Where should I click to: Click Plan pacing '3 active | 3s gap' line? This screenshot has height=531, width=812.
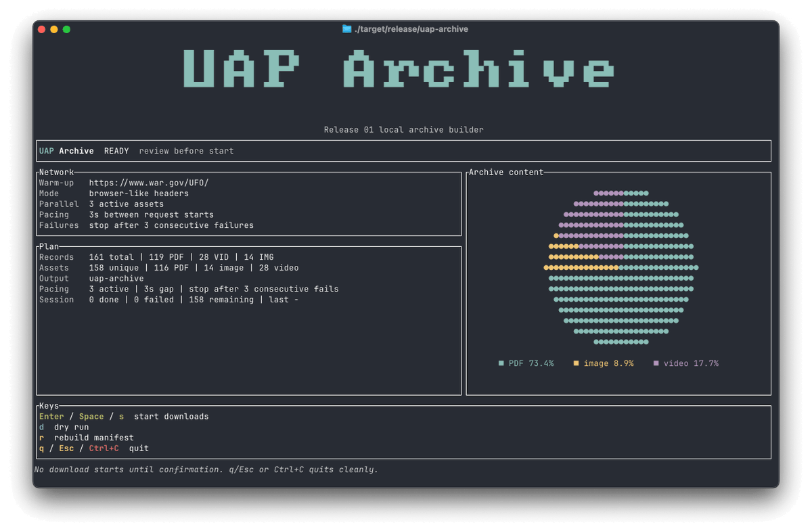pos(214,289)
